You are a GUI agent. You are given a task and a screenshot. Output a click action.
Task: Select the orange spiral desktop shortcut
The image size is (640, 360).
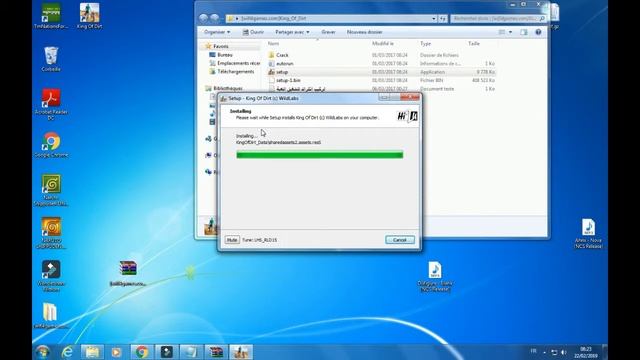pyautogui.click(x=51, y=233)
